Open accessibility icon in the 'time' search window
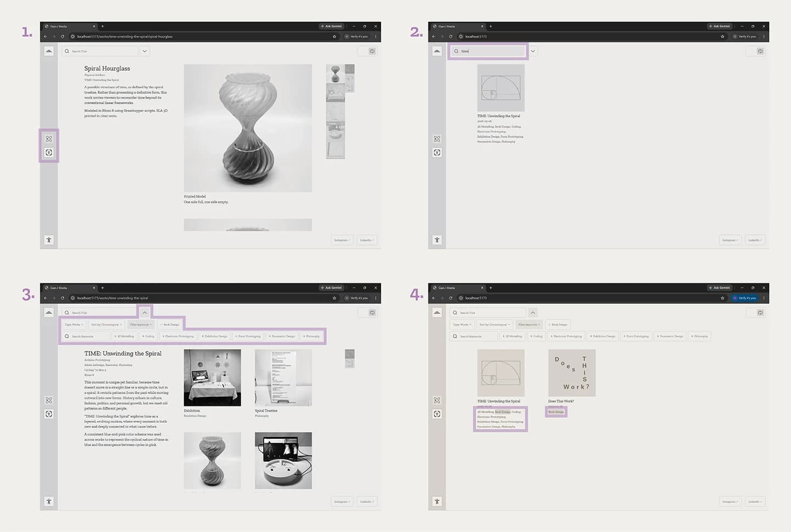Image resolution: width=791 pixels, height=532 pixels. pyautogui.click(x=437, y=240)
